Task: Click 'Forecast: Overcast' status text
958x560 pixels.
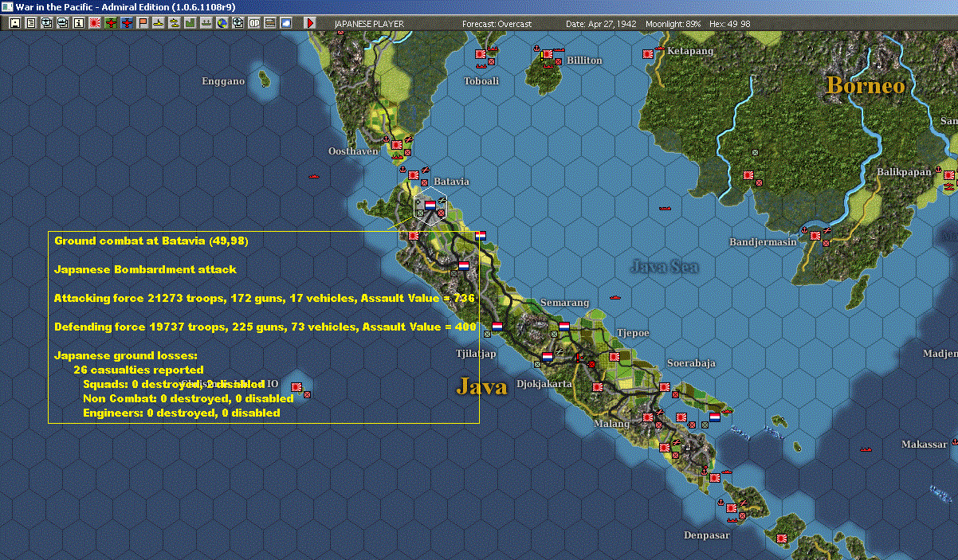Action: click(x=497, y=24)
